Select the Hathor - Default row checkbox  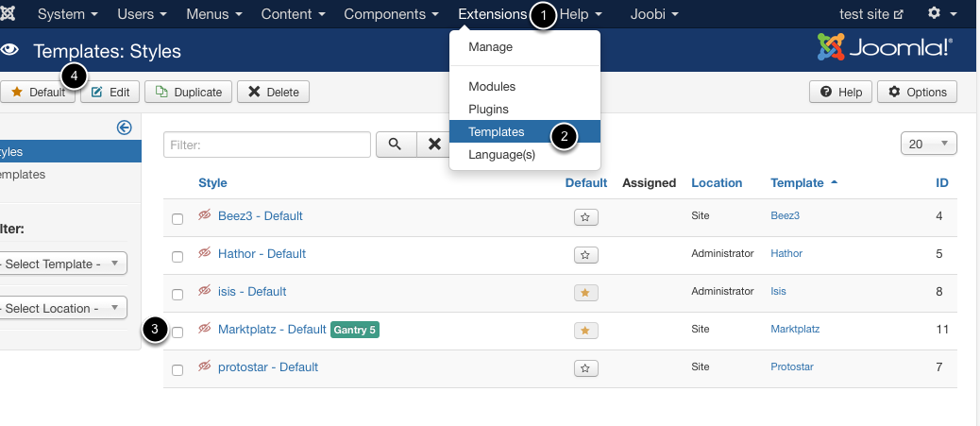tap(177, 257)
